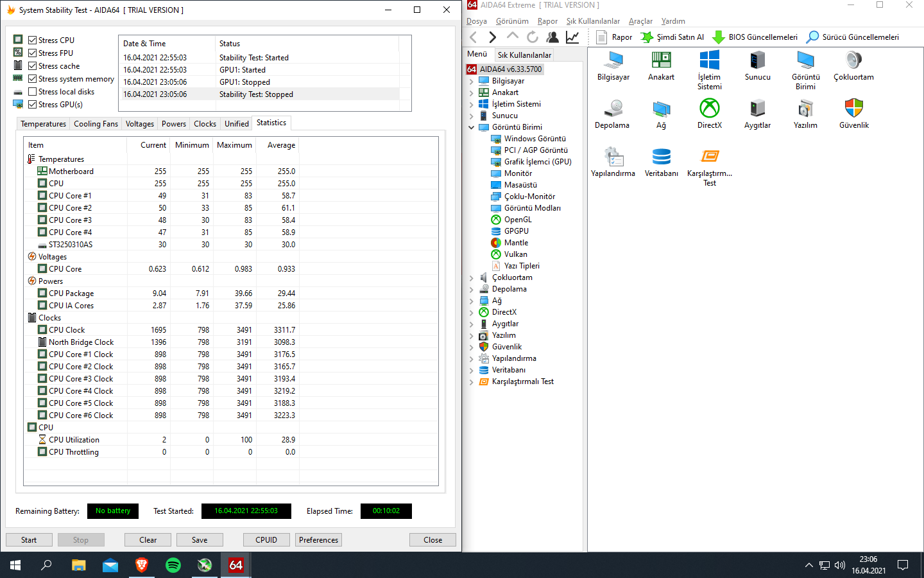Toggle the Stress cache checkbox
The width and height of the screenshot is (924, 578).
coord(32,66)
